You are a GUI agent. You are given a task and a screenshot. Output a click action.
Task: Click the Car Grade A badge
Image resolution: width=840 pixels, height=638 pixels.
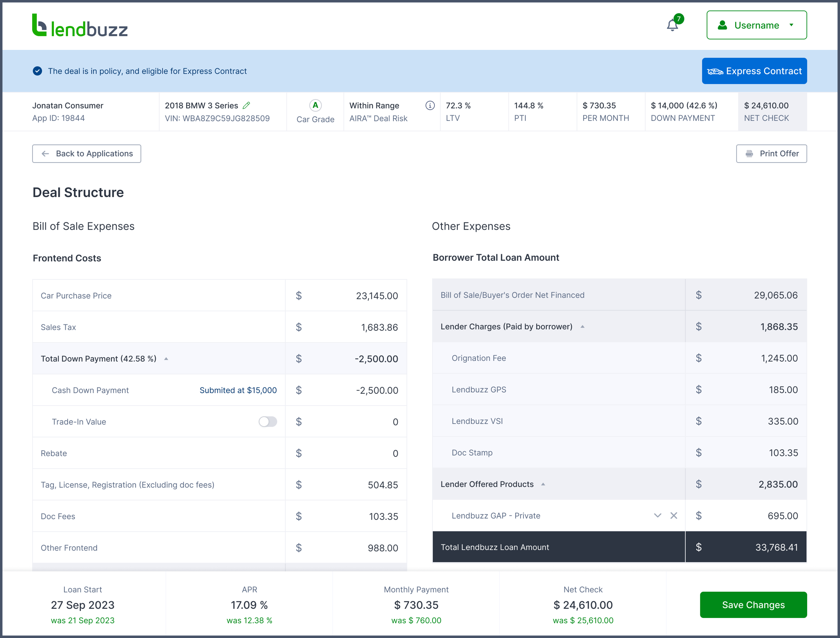315,105
